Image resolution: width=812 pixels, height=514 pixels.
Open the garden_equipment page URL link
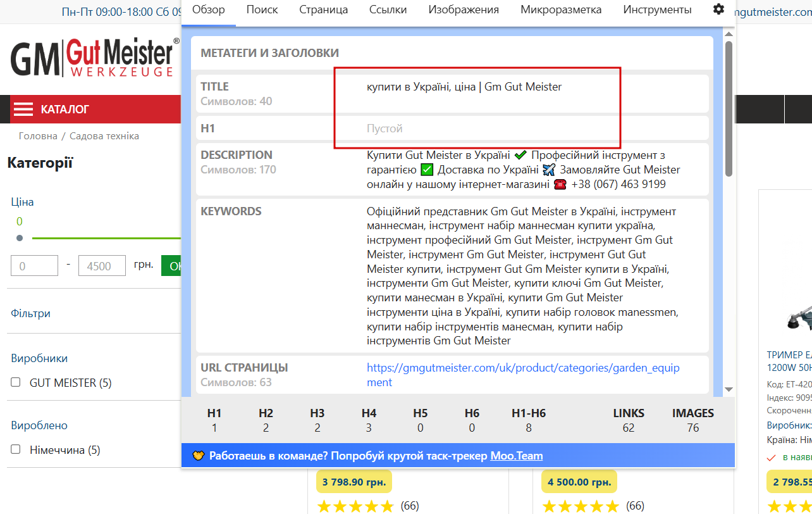tap(523, 375)
